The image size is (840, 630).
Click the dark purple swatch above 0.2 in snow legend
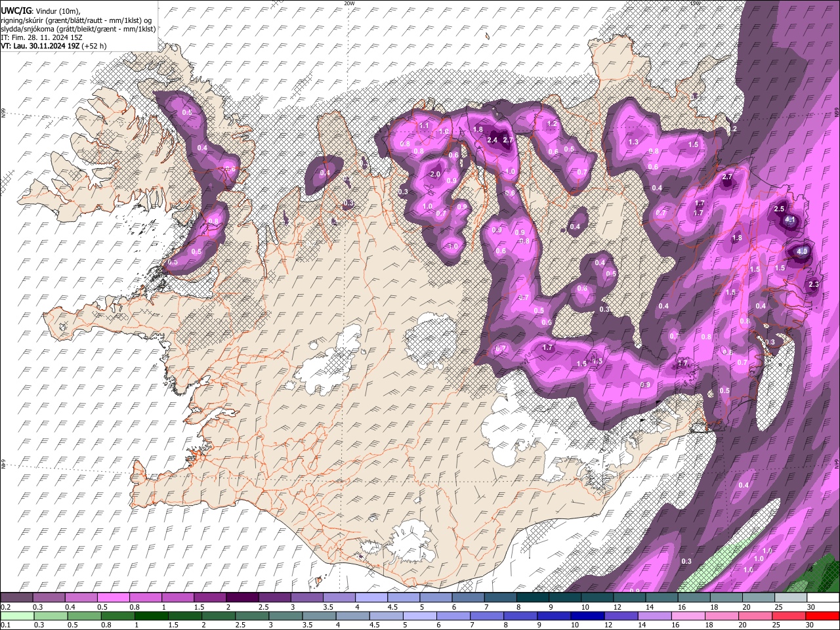16,598
